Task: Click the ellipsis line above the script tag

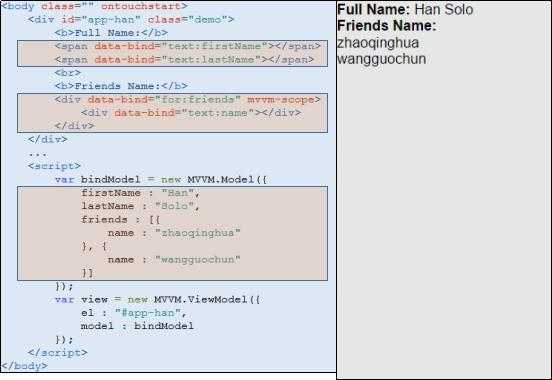Action: tap(38, 154)
